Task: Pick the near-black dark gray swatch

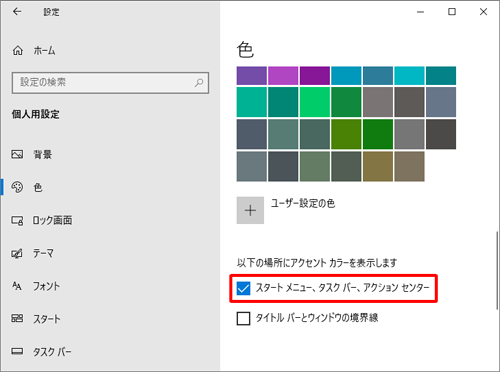Action: (x=441, y=134)
